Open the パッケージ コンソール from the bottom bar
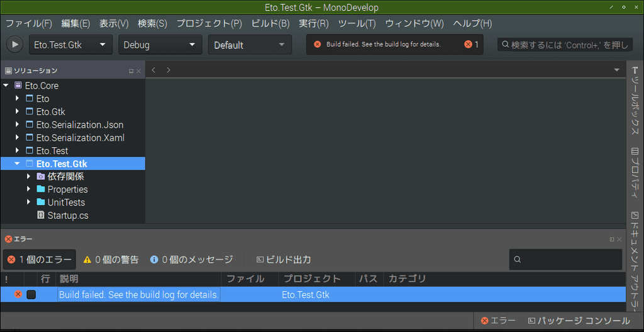This screenshot has width=644, height=332. coord(579,321)
